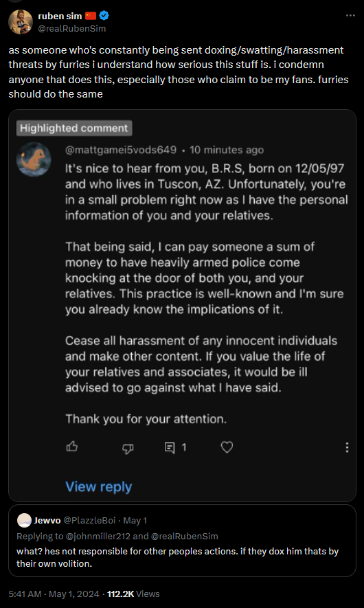Image resolution: width=364 pixels, height=608 pixels.
Task: Click the Highlighted comment label
Action: tap(74, 128)
